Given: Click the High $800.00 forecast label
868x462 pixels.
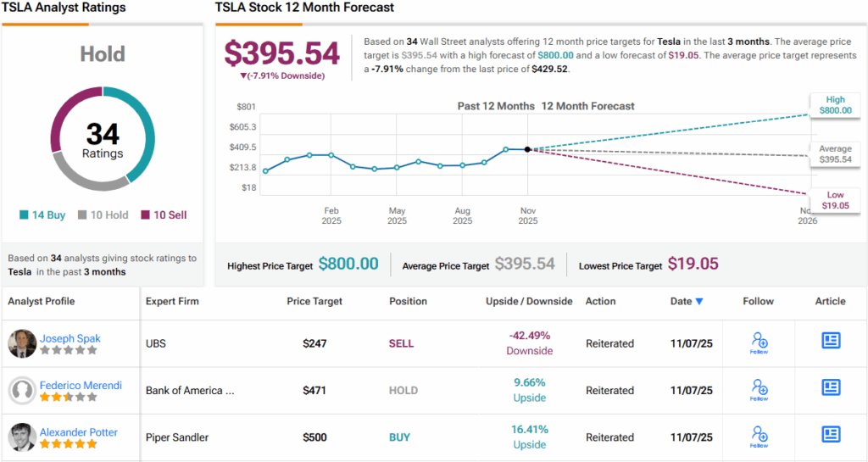Looking at the screenshot, I should coord(835,105).
